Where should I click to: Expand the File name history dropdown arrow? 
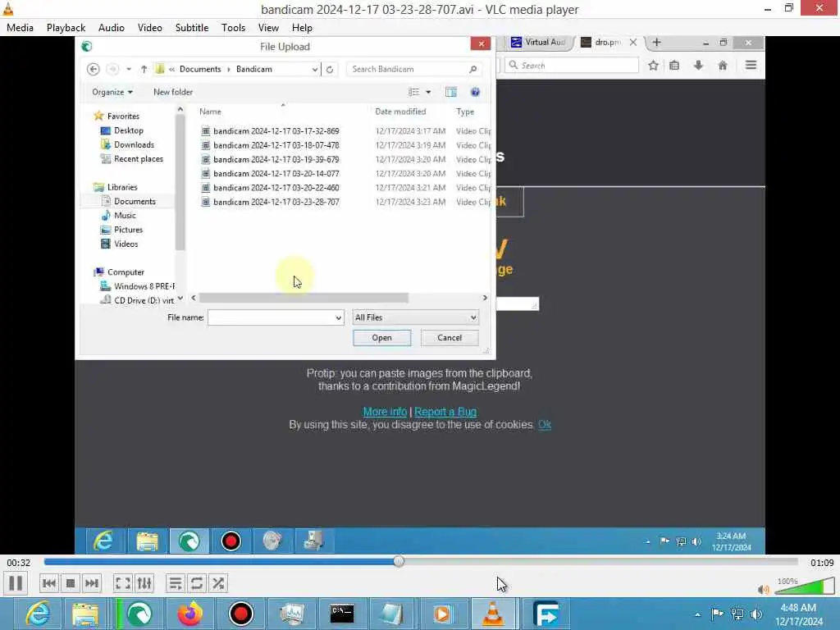tap(339, 317)
